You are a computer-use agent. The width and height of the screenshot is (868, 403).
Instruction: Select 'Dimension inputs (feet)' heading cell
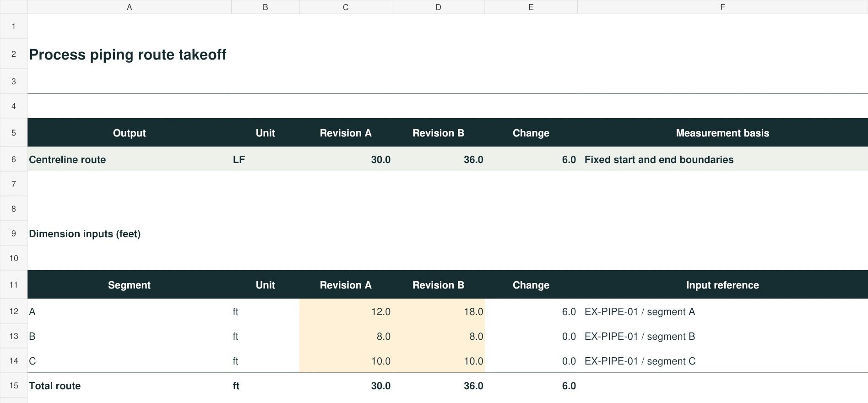[130, 234]
